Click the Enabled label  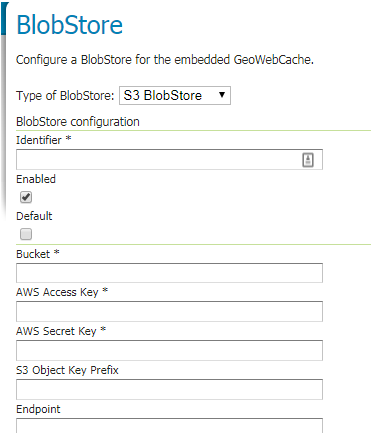tap(36, 179)
